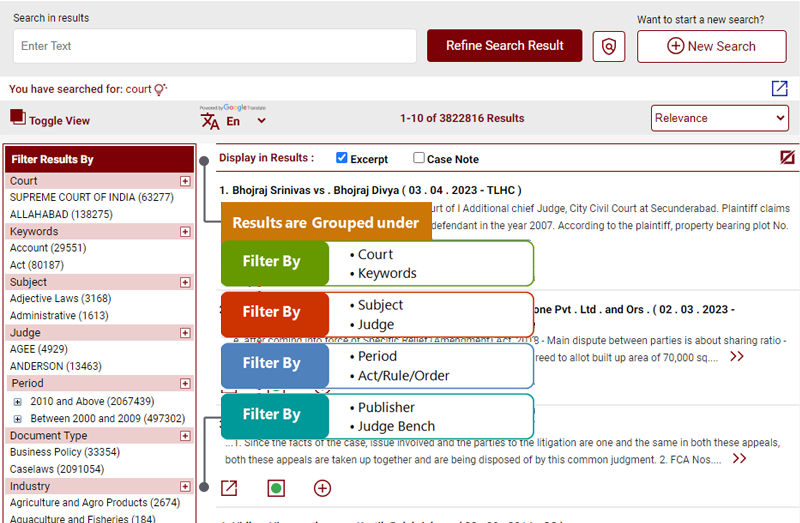Screen dimensions: 800x523
Task: Expand the Document Type filter section
Action: coord(185,436)
